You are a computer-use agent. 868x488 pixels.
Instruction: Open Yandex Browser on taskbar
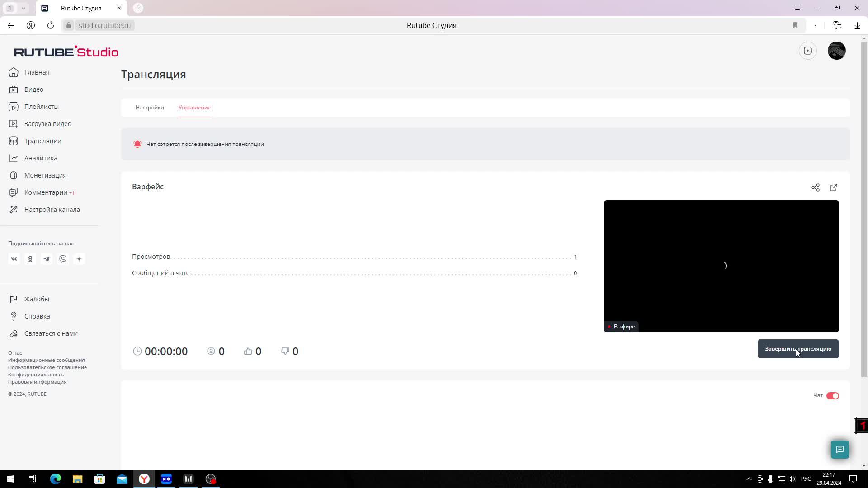144,479
